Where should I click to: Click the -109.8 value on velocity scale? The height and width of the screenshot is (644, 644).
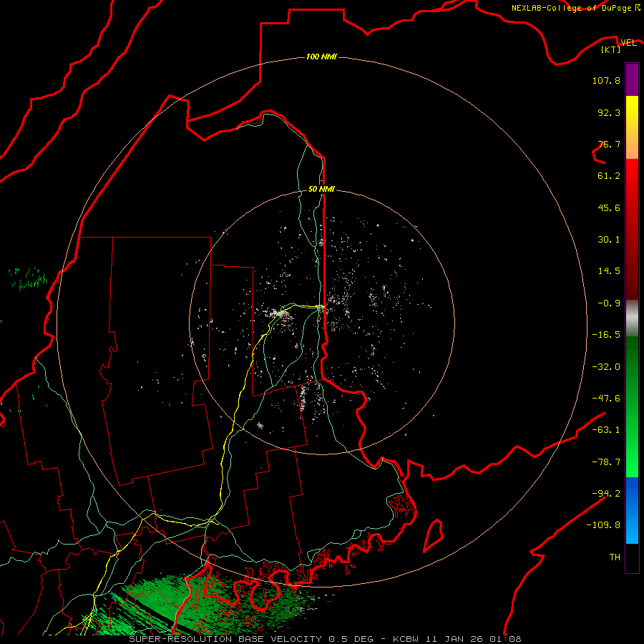(x=603, y=525)
